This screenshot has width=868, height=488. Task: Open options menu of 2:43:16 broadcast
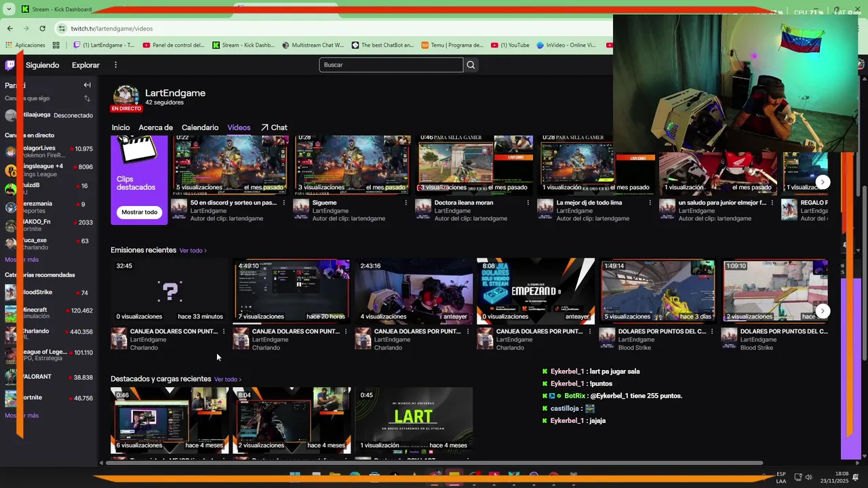point(468,331)
